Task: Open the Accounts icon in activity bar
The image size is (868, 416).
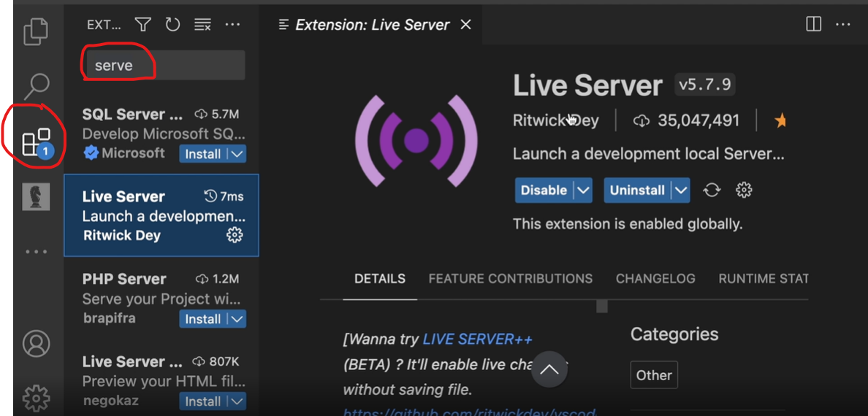Action: [x=36, y=343]
